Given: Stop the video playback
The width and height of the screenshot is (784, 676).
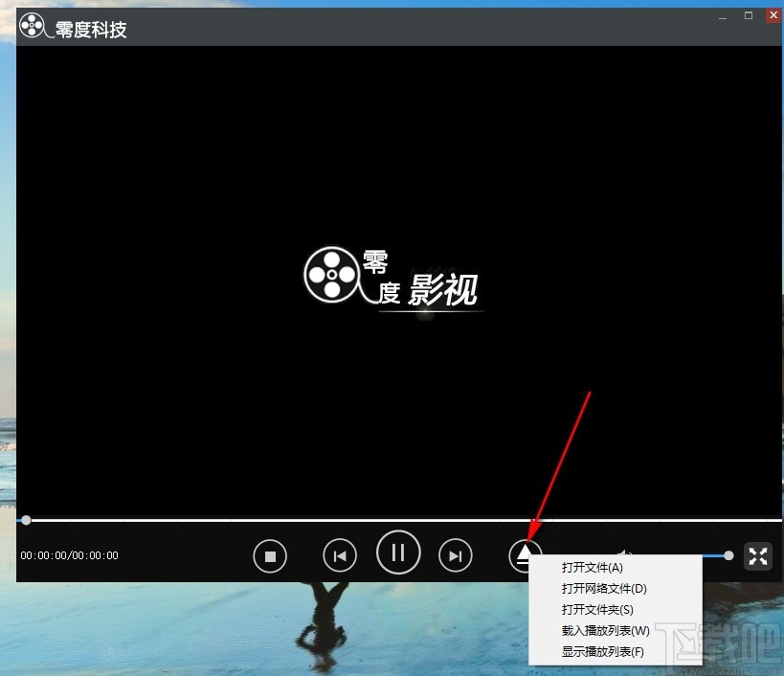Looking at the screenshot, I should coord(270,555).
